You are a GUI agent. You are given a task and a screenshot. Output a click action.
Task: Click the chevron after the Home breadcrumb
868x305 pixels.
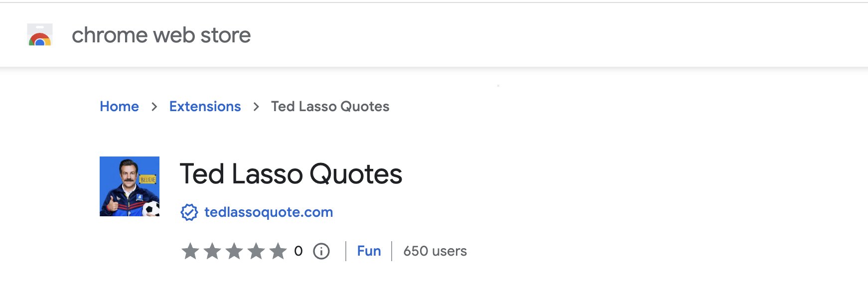[x=154, y=107]
